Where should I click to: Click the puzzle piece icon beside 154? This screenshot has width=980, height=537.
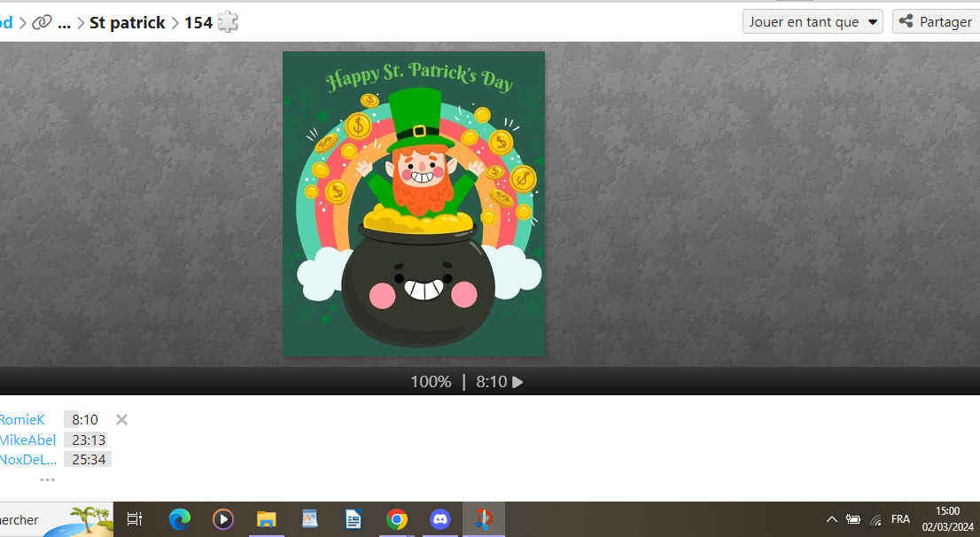coord(228,22)
